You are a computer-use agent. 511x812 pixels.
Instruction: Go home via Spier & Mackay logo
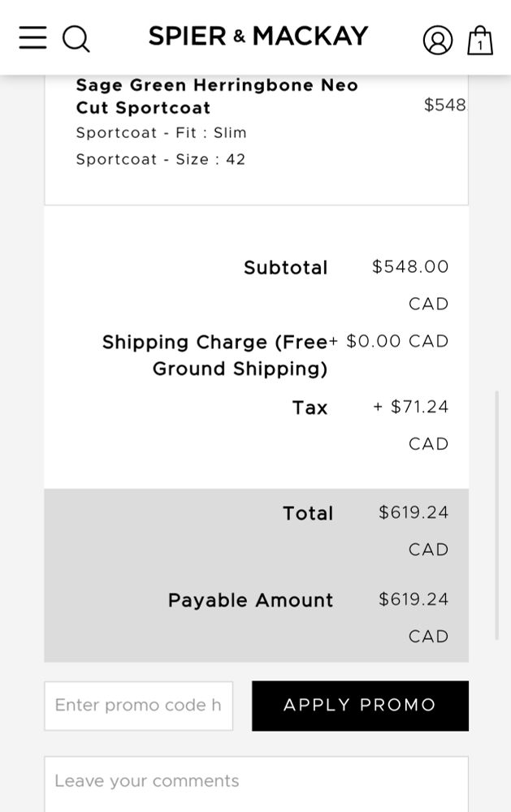point(258,37)
